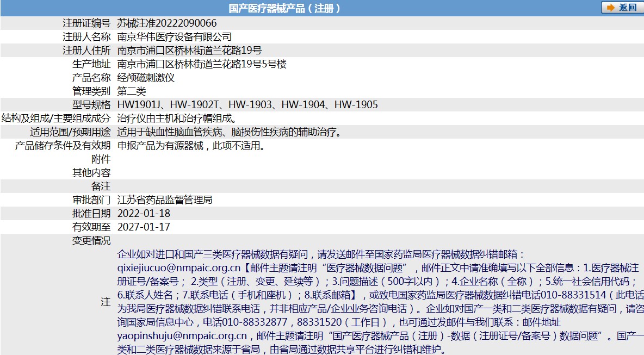Click production address ending in 19号5号楼

(202, 64)
